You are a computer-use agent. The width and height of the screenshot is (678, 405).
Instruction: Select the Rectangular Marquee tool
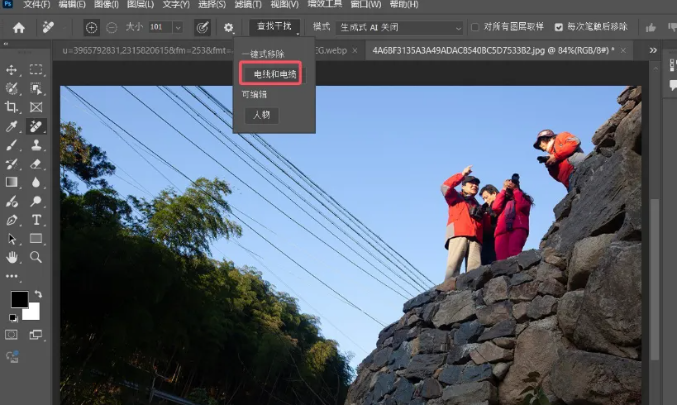[x=36, y=69]
